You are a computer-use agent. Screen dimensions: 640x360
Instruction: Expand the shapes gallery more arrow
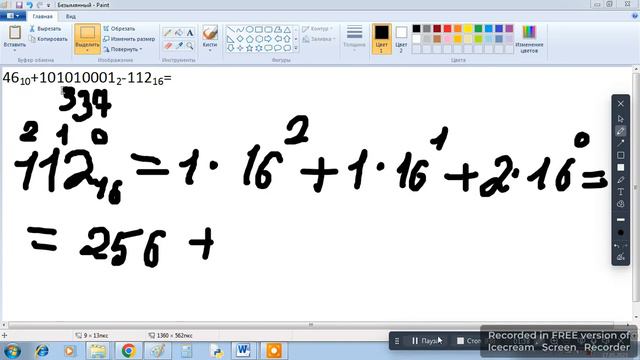(x=296, y=49)
